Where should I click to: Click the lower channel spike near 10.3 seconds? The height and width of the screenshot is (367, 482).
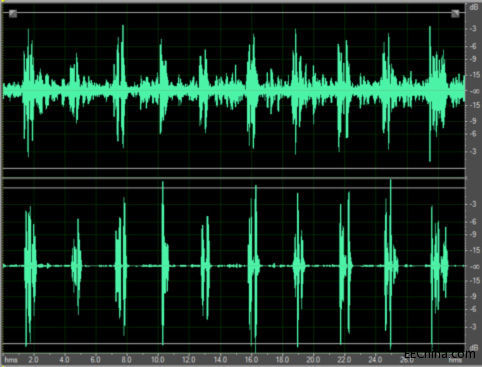(163, 263)
